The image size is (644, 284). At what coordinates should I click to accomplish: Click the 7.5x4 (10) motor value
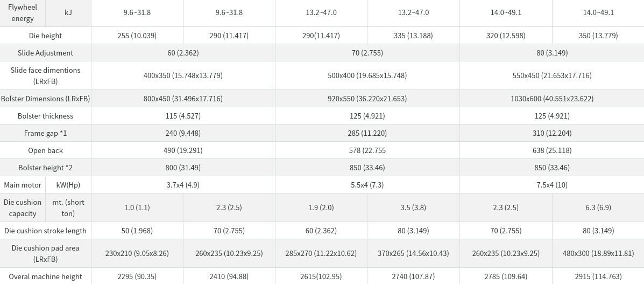[x=552, y=185]
